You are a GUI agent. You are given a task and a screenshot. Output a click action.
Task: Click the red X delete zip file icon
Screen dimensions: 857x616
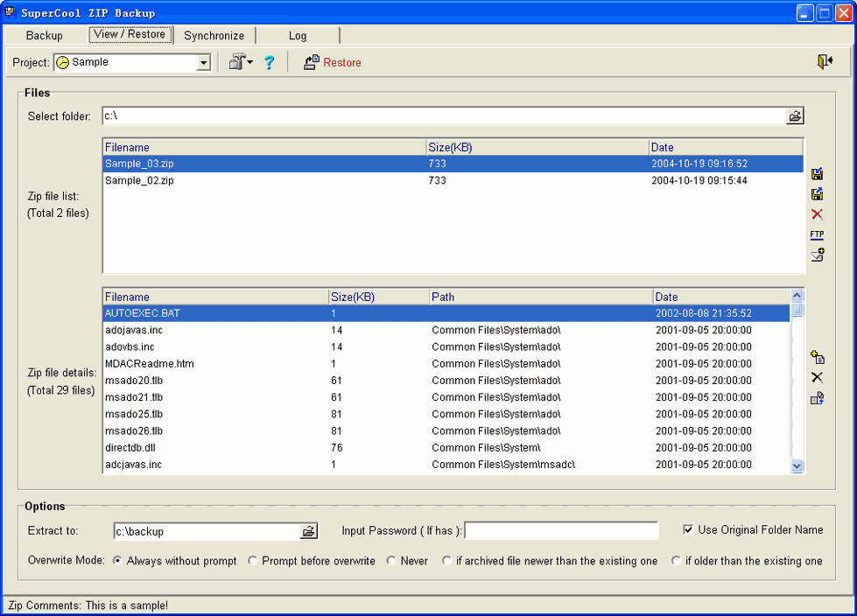click(817, 214)
